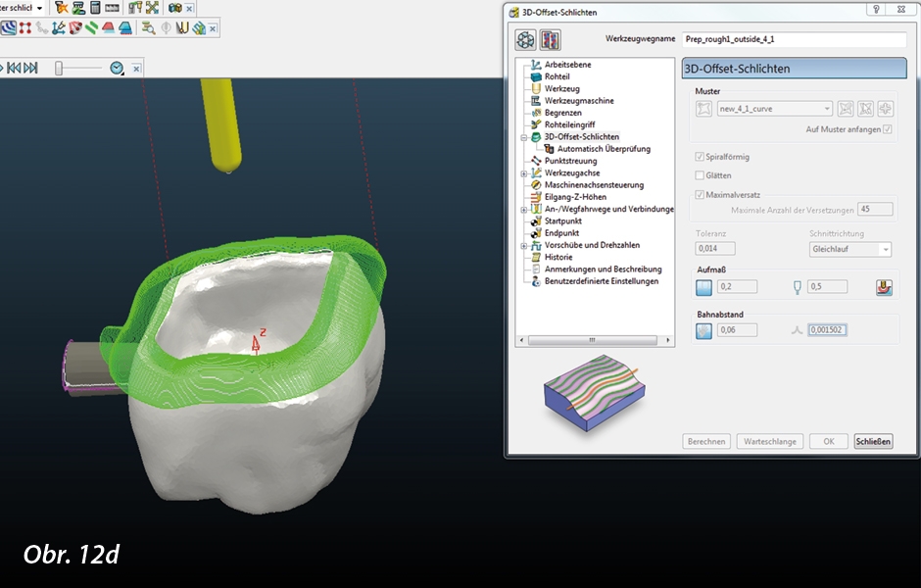Toggle the Maximalversatz checkbox
This screenshot has width=921, height=588.
(699, 194)
